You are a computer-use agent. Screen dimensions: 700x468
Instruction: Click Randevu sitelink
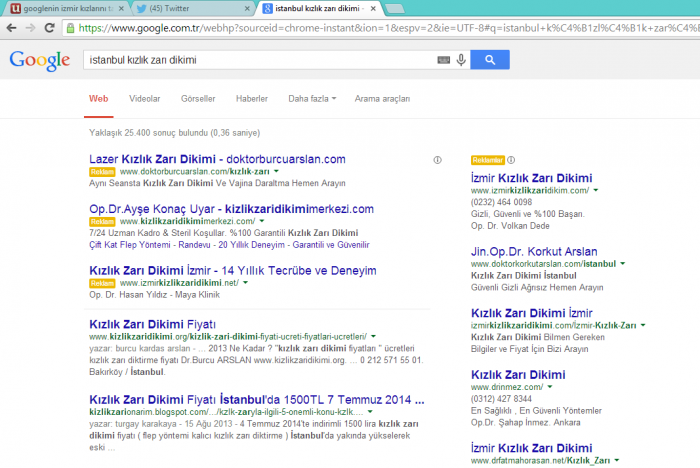click(194, 245)
